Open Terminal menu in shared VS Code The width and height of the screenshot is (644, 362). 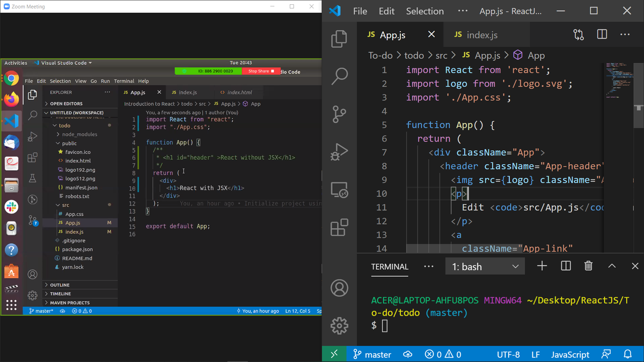pos(124,81)
